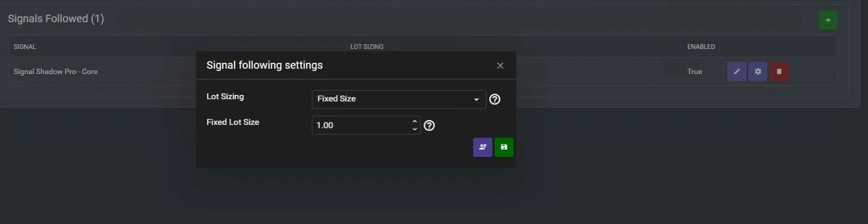Click help icon beside Lot Sizing dropdown
Screen dimensions: 868x224
pyautogui.click(x=495, y=99)
